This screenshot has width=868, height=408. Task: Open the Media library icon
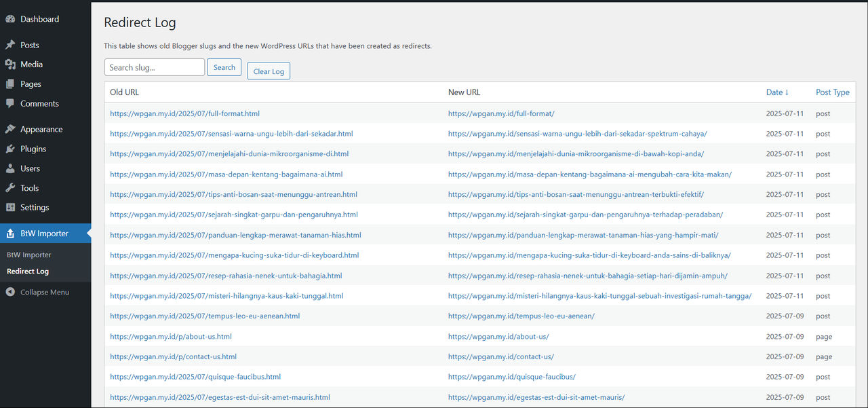pos(12,64)
